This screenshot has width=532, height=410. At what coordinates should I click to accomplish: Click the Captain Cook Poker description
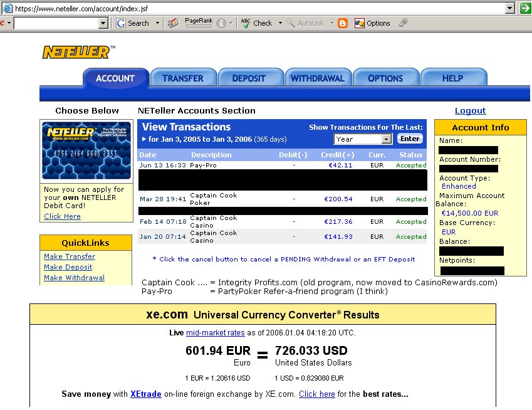point(214,199)
